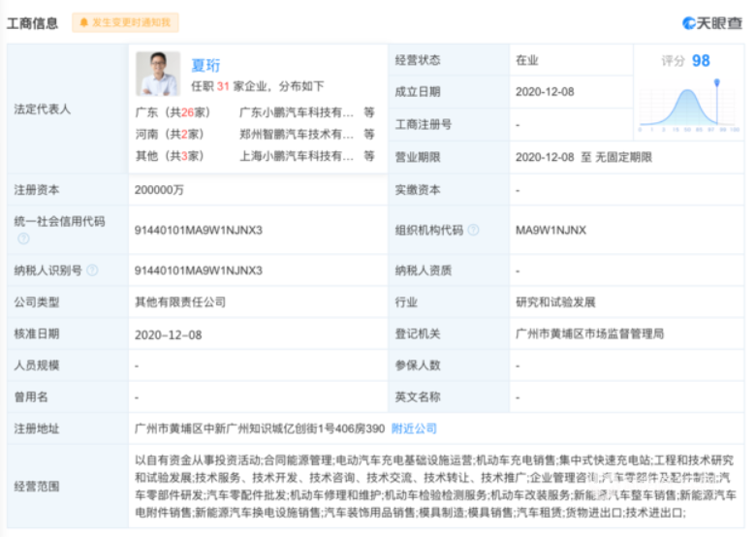
Task: Select establishment date 2020-12-08
Action: 545,92
